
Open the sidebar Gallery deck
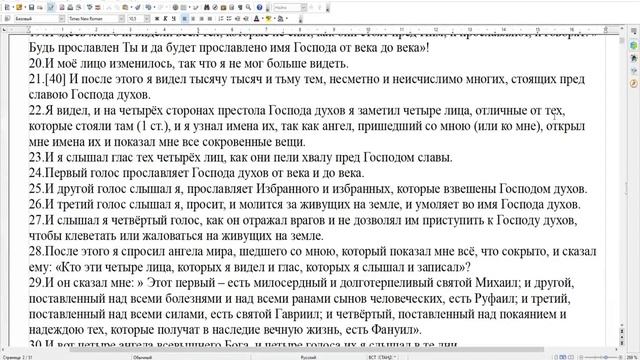pos(634,70)
